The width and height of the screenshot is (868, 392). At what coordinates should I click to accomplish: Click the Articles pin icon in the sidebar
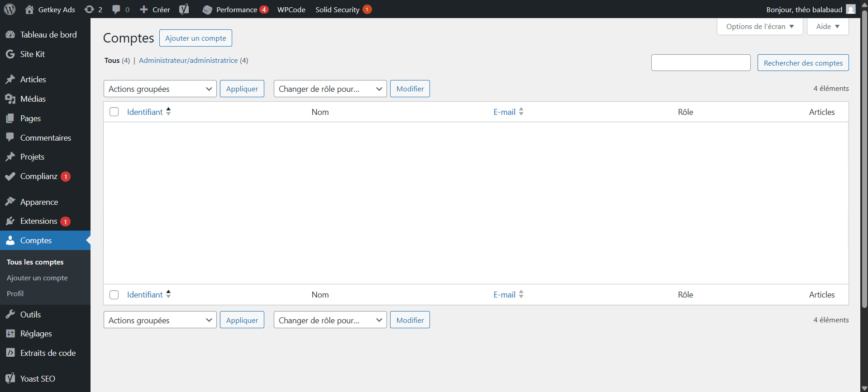10,80
